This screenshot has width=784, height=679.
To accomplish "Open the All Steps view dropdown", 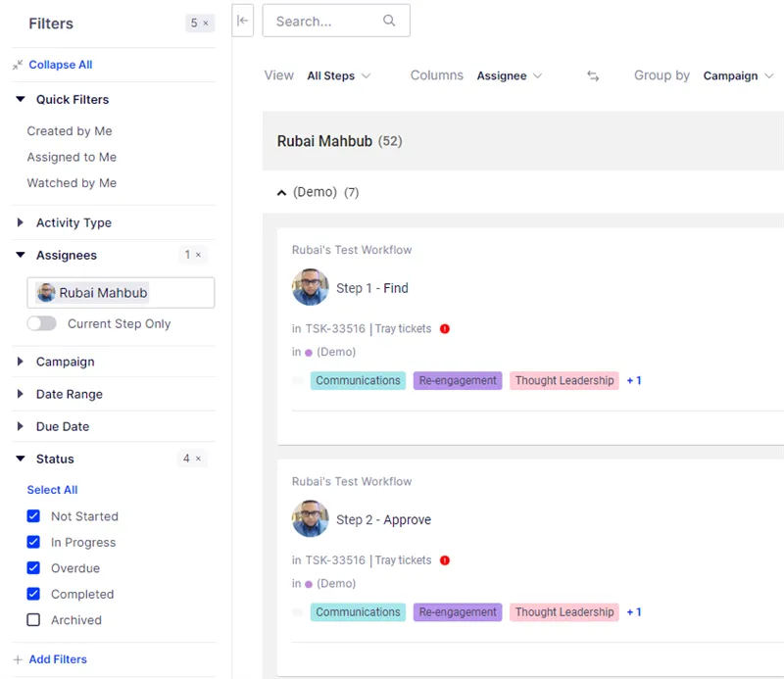I will 338,76.
